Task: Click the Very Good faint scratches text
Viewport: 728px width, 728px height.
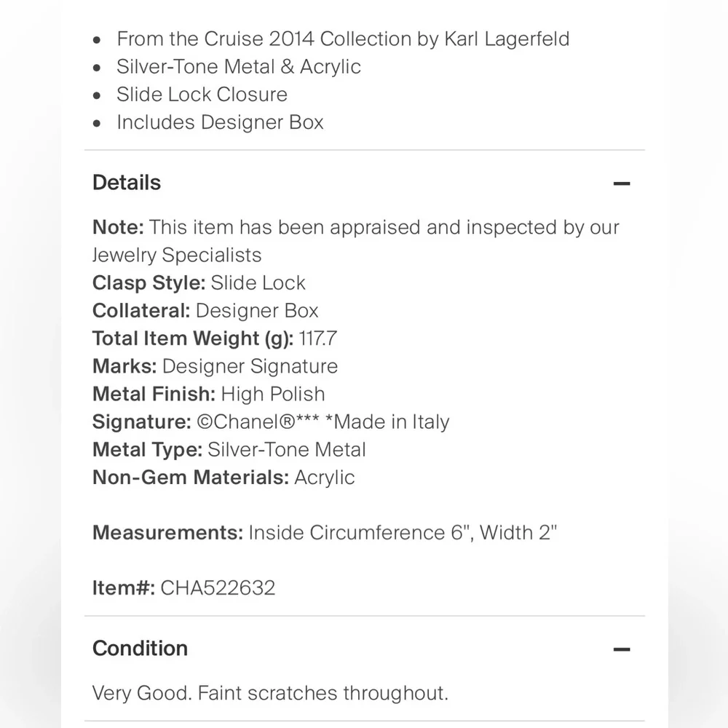Action: (270, 692)
